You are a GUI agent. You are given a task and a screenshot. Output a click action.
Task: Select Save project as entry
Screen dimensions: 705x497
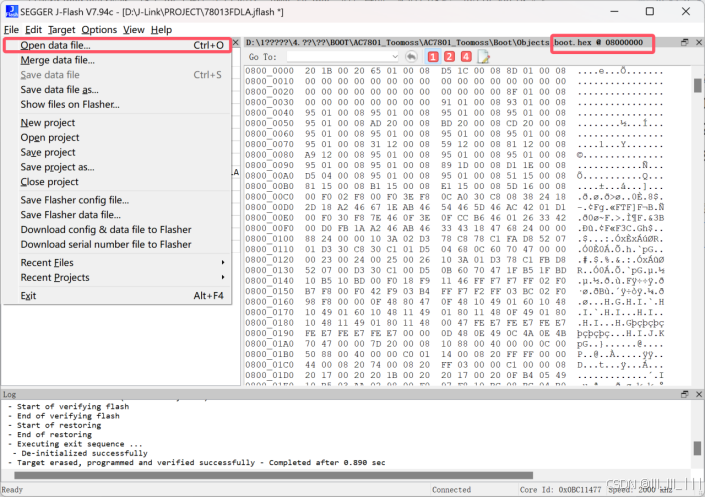(118, 167)
